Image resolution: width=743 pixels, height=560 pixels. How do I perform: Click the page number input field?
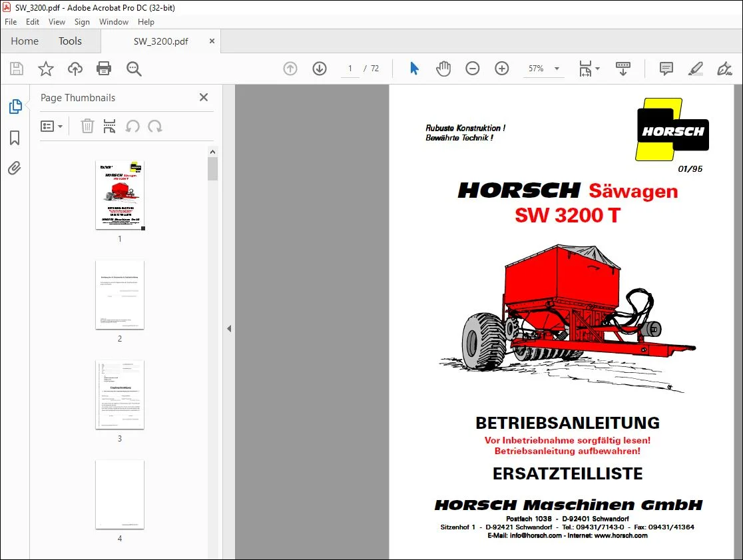coord(350,69)
